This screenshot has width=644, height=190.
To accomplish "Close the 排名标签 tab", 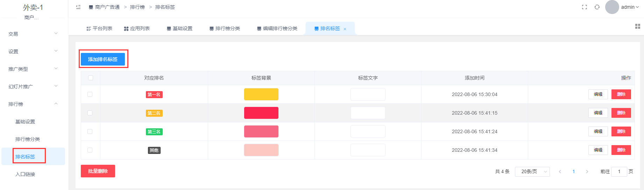I will click(345, 29).
